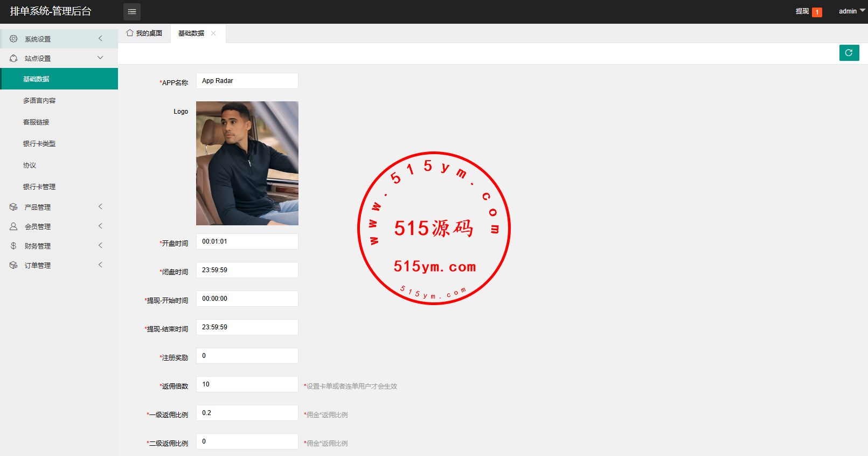
Task: Click the cube icon beside 产品管理
Action: (x=13, y=207)
